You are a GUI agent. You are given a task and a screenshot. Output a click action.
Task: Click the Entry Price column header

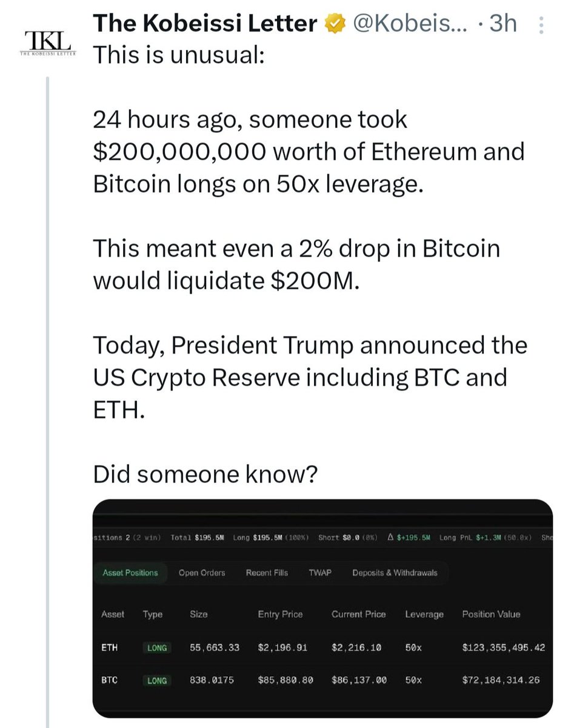click(280, 614)
